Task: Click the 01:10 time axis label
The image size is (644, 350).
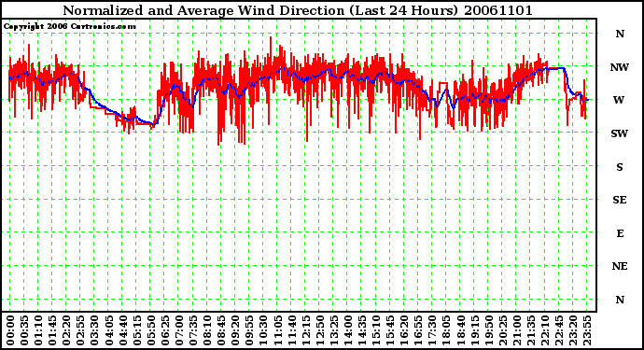Action: coord(38,331)
